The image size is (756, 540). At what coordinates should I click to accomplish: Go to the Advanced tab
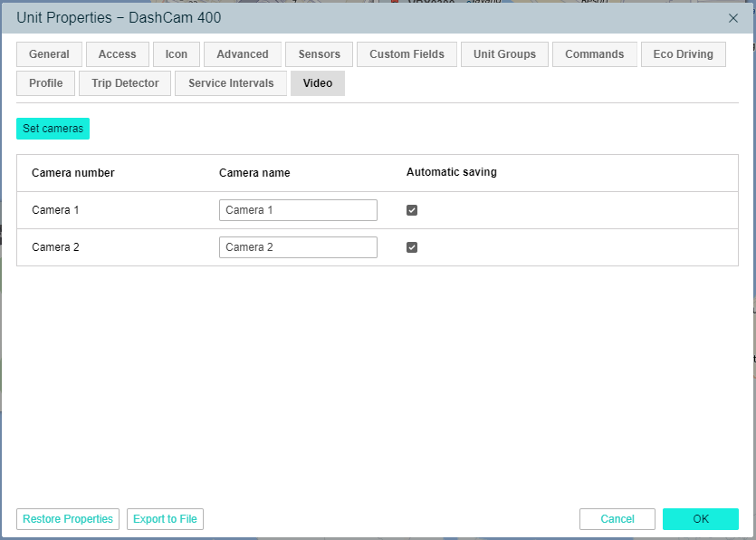click(x=243, y=54)
